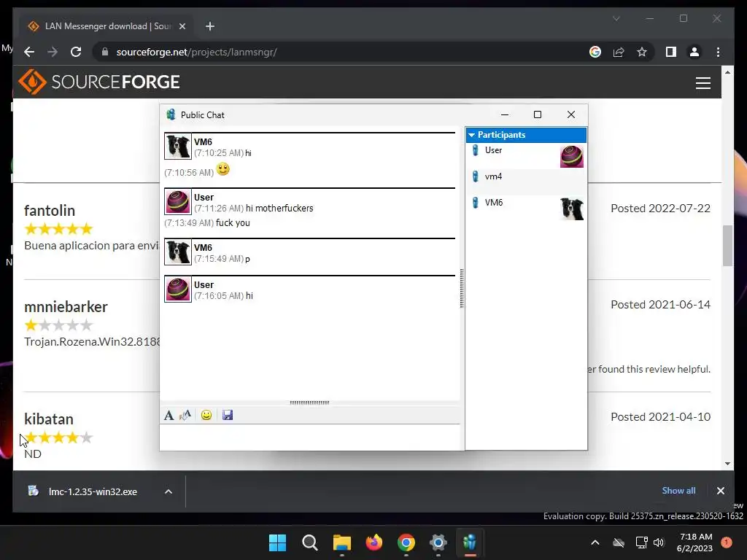This screenshot has height=560, width=747.
Task: Open Windows Start menu
Action: click(x=278, y=542)
